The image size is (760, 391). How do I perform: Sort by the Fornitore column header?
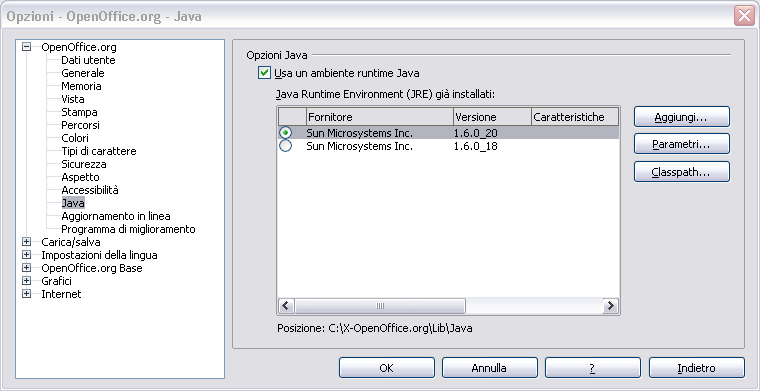coord(380,117)
